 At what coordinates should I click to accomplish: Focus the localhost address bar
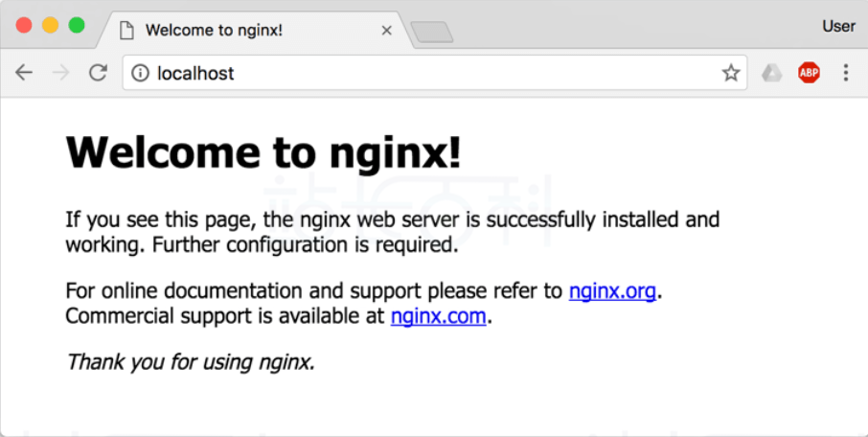[435, 73]
